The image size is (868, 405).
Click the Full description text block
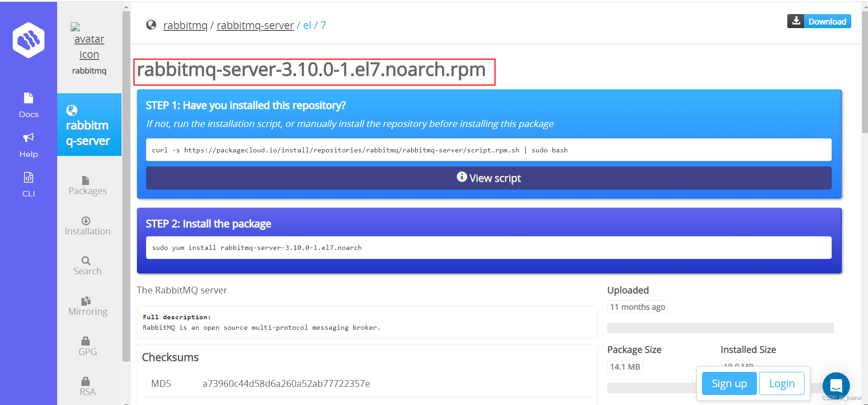click(x=367, y=322)
